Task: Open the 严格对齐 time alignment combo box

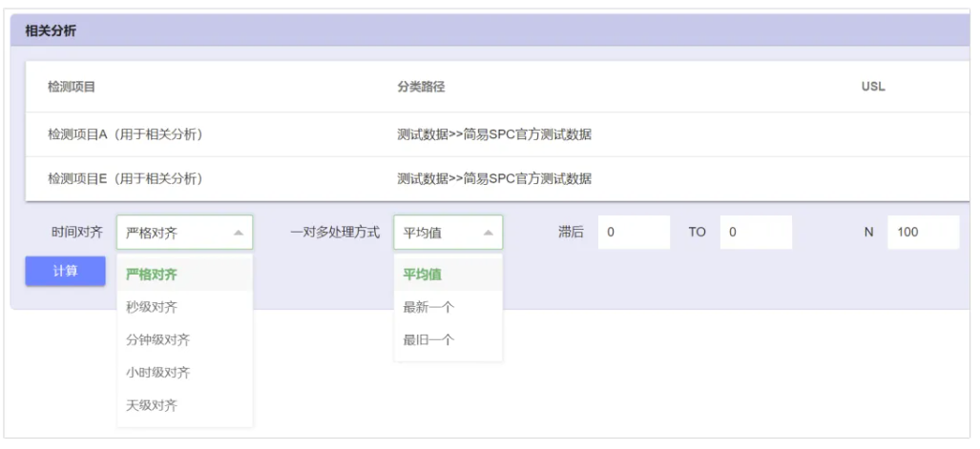Action: coord(184,233)
